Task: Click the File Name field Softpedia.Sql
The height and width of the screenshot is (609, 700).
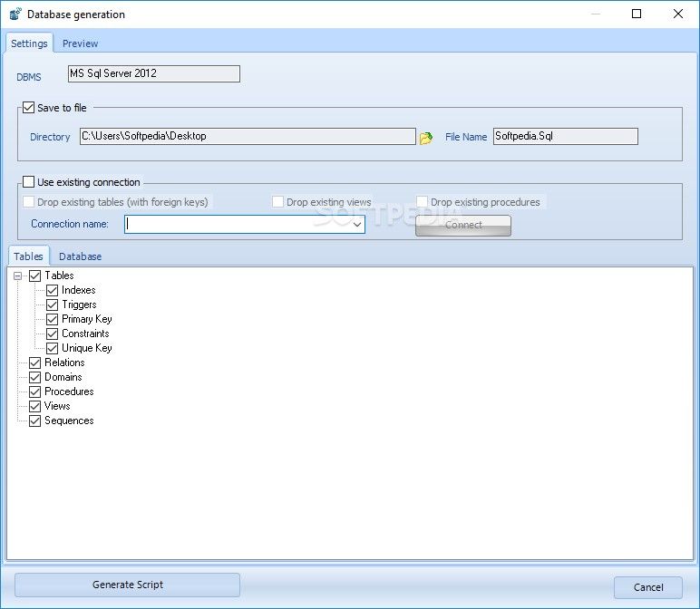Action: (565, 136)
